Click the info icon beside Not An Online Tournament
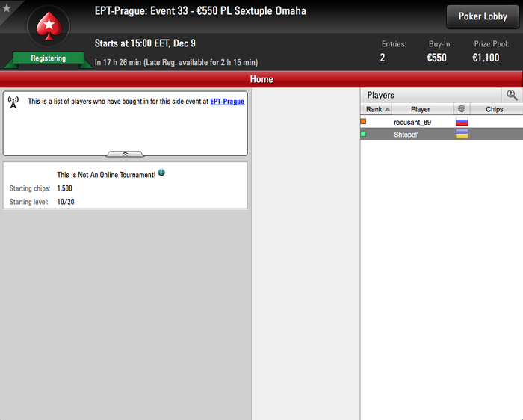The height and width of the screenshot is (420, 523). point(161,173)
